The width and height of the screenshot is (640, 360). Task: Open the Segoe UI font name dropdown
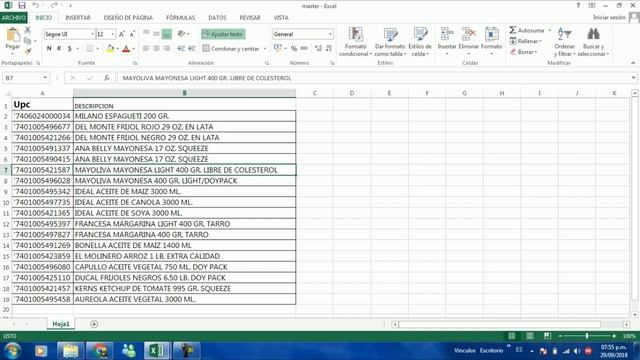point(92,34)
